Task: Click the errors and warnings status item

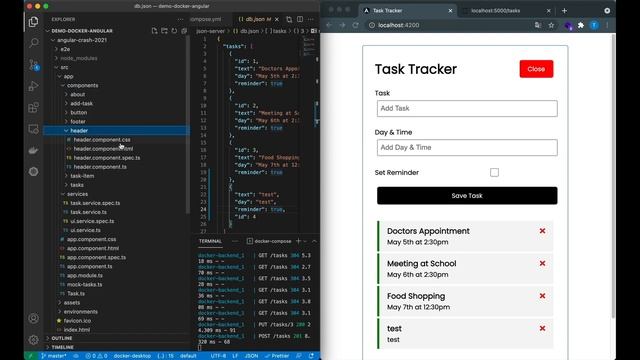Action: pos(96,356)
